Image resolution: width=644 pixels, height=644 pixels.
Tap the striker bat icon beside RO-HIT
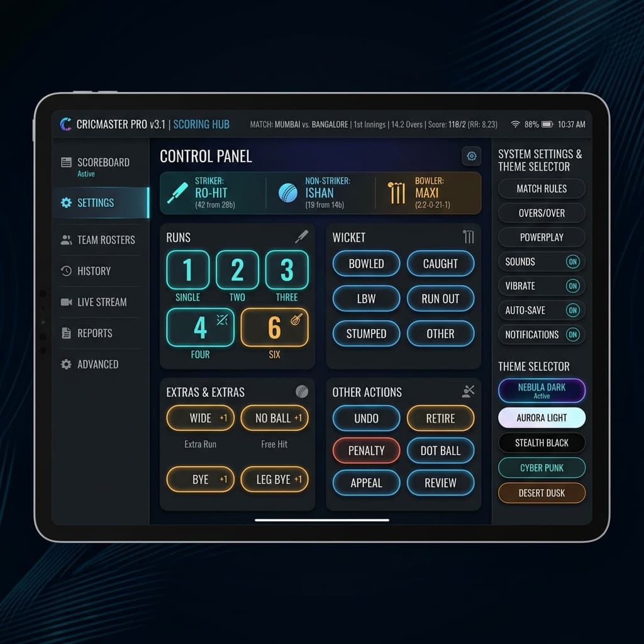pyautogui.click(x=177, y=193)
